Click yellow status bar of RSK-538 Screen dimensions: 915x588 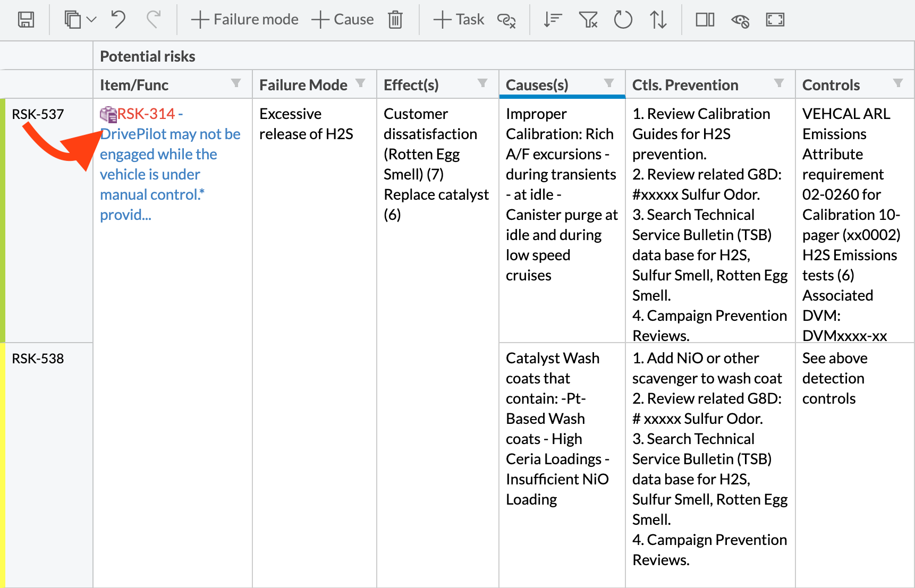[3, 465]
